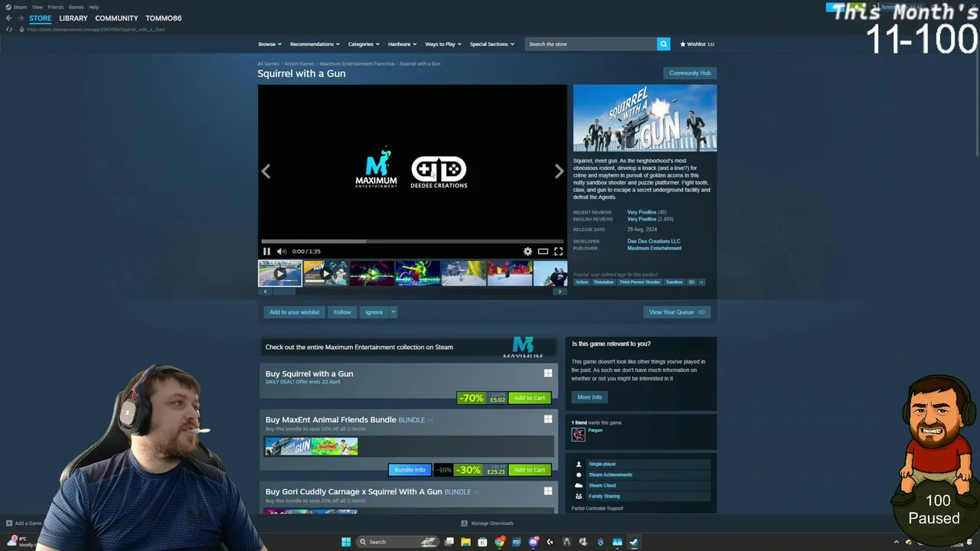Follow Squirrel with a Gun
980x551 pixels.
(342, 312)
